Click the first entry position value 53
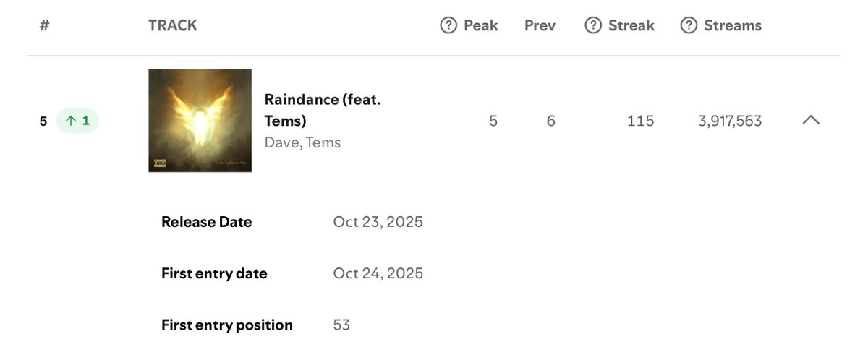Viewport: 868px width, 360px height. [x=341, y=325]
